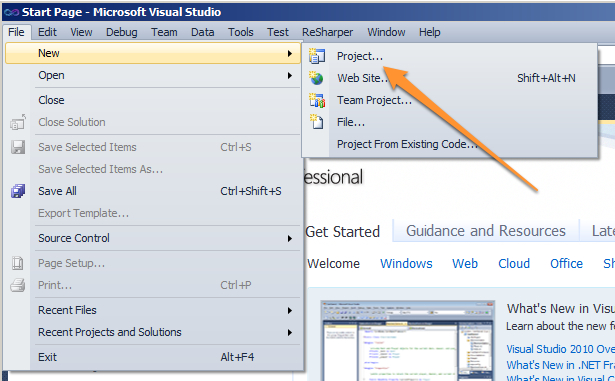Open the Edit menu

click(47, 32)
